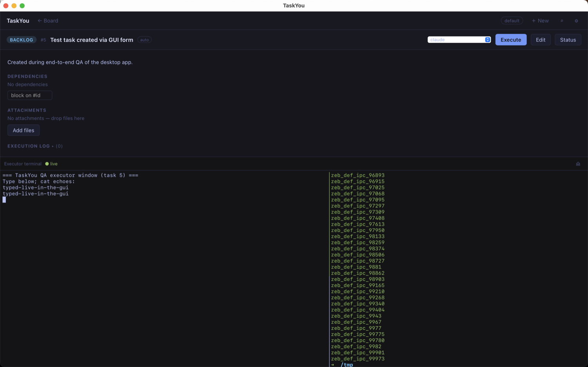
Task: Click the green live status indicator
Action: click(x=51, y=164)
